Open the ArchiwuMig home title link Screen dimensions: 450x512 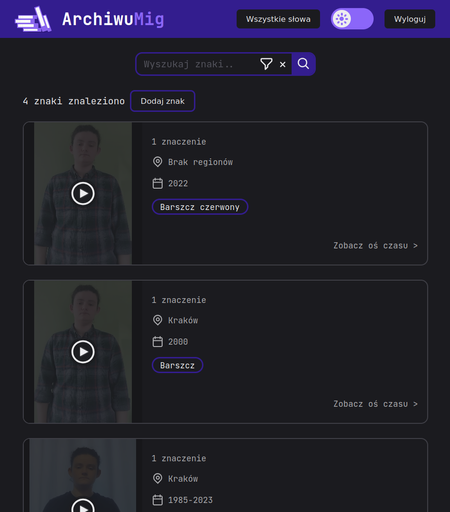[x=113, y=19]
